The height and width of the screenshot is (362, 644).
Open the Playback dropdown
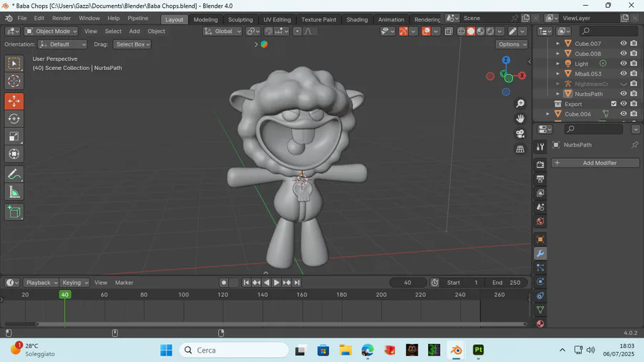tap(41, 283)
